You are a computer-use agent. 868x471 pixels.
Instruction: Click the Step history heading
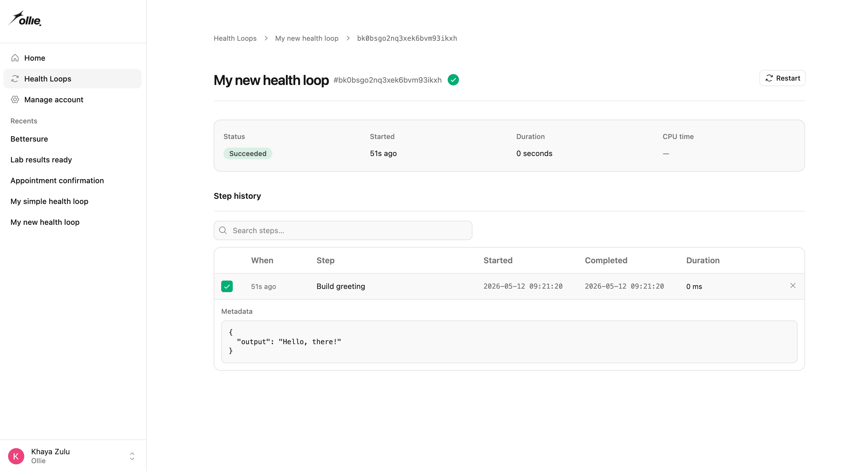[237, 196]
